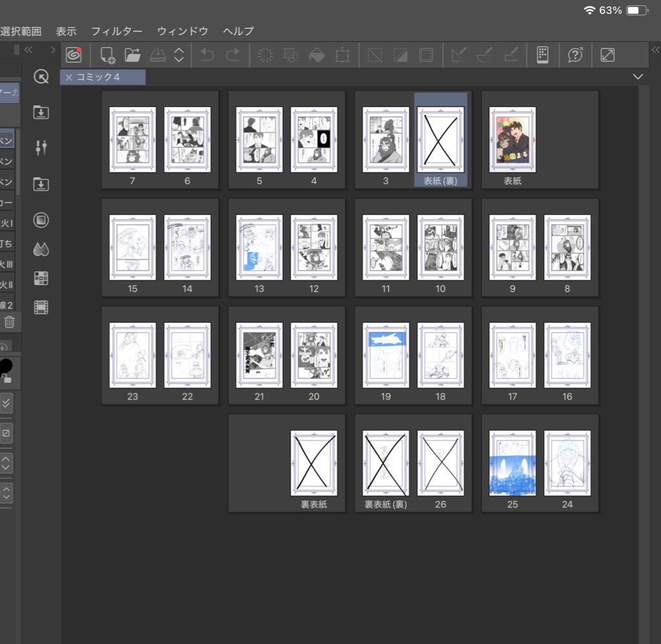Image resolution: width=661 pixels, height=644 pixels.
Task: Open the help speech bubble icon
Action: point(574,56)
